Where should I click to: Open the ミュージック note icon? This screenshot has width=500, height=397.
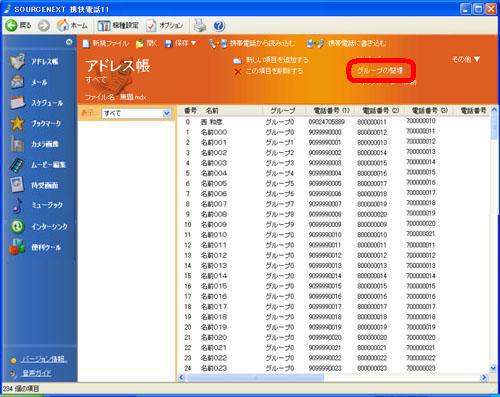(17, 205)
